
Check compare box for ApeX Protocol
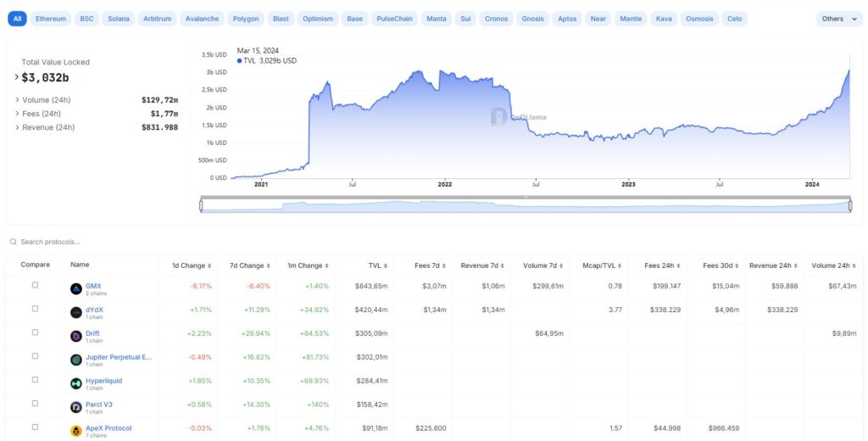[x=35, y=427]
